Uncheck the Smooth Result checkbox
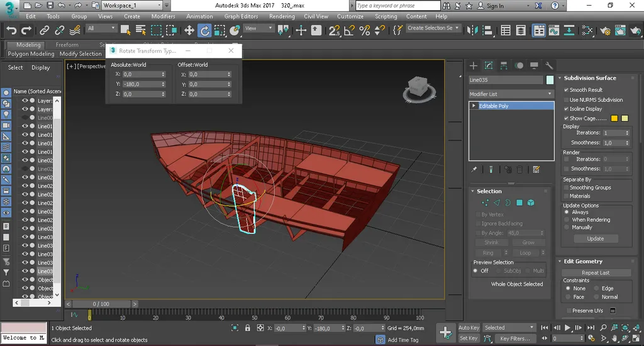This screenshot has width=644, height=346. [566, 90]
